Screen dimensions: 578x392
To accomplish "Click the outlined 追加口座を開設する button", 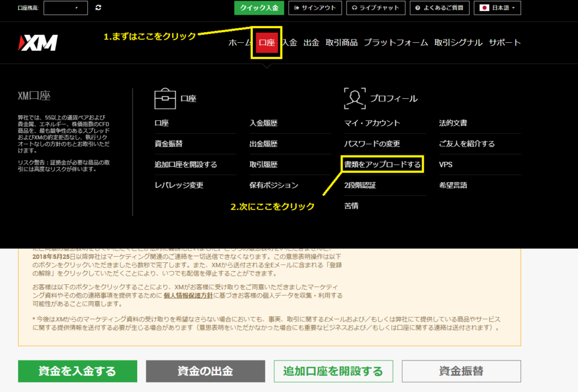I will coord(332,371).
